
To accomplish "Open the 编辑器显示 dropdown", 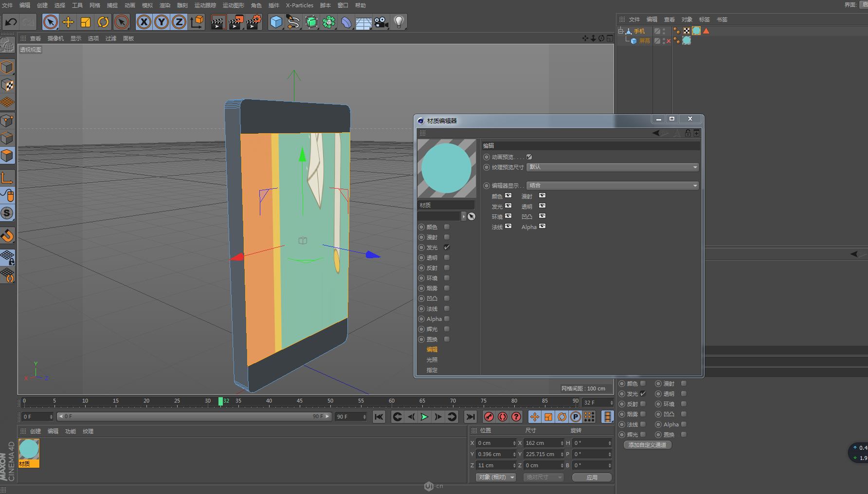I will click(x=612, y=186).
